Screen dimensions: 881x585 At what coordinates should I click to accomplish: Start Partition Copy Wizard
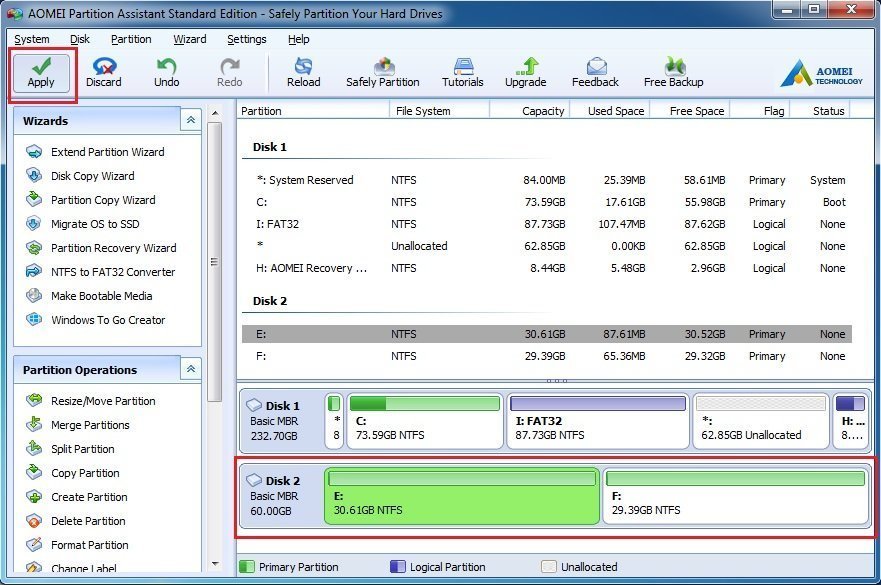click(x=91, y=200)
